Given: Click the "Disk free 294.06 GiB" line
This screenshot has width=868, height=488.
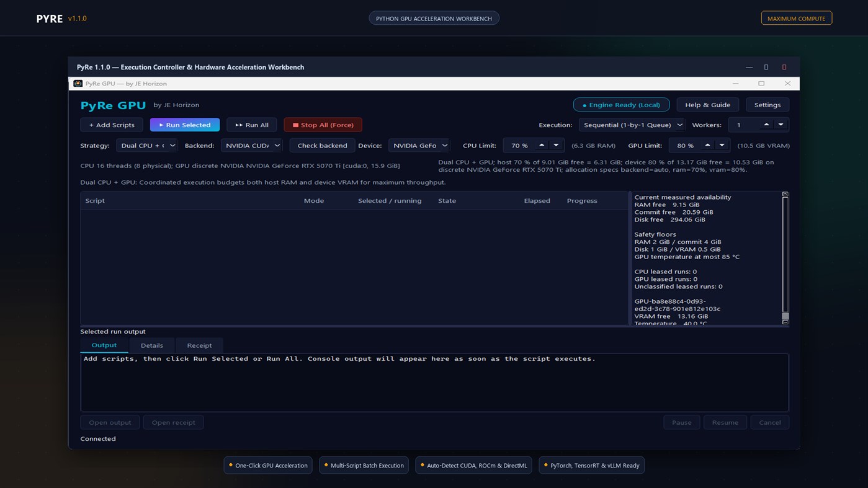Looking at the screenshot, I should coord(669,220).
